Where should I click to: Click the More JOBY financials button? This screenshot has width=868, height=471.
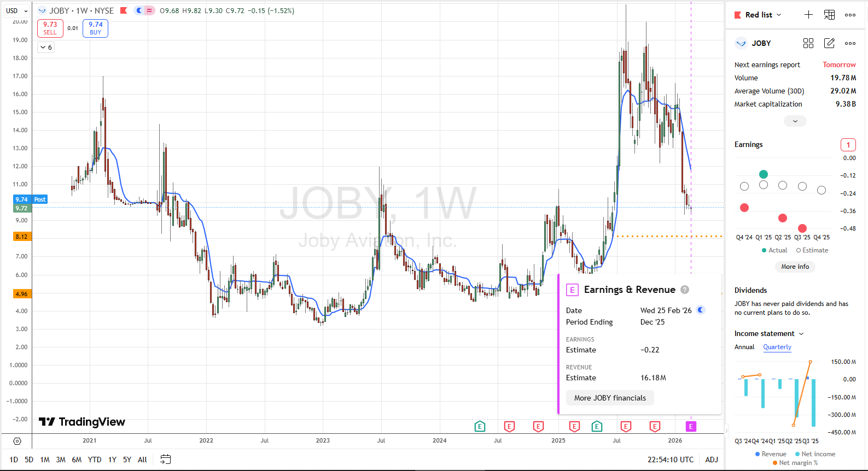point(610,398)
